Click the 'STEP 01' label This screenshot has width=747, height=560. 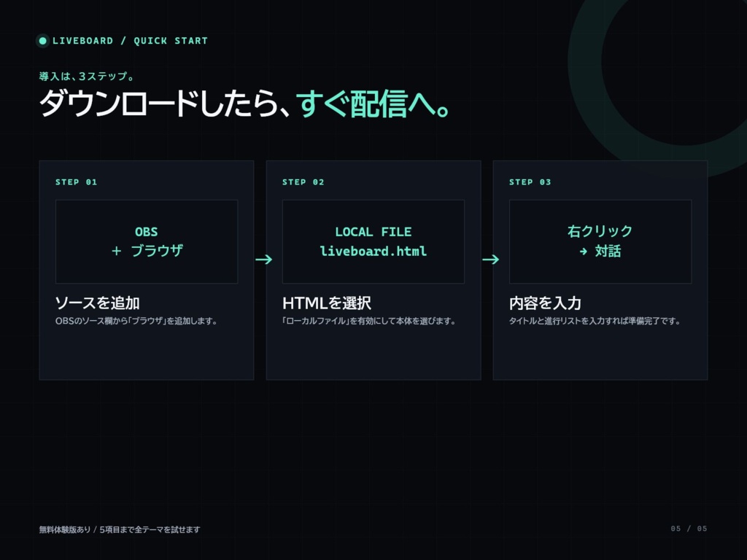coord(76,182)
